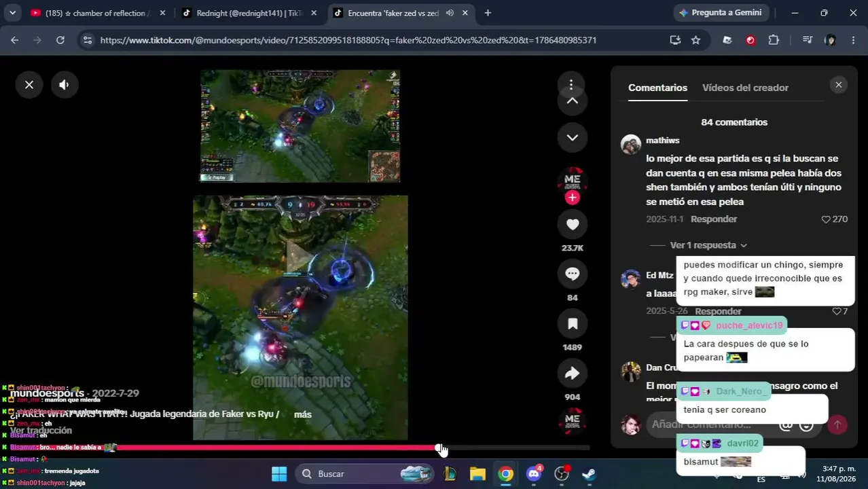
Task: Reload the TikTok page
Action: (x=60, y=40)
